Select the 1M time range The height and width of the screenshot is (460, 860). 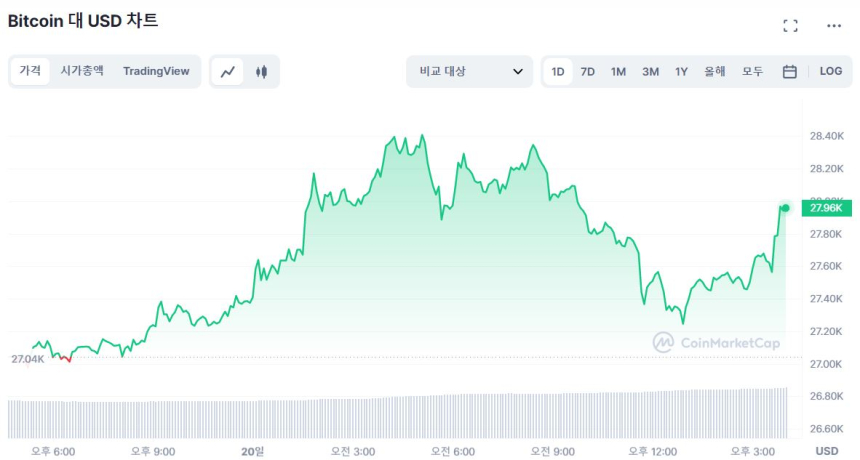pyautogui.click(x=618, y=72)
